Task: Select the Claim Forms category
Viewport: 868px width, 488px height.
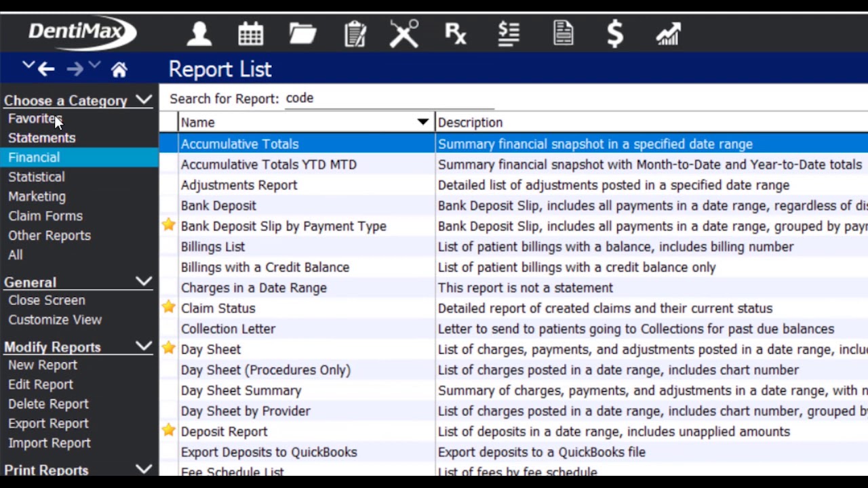Action: click(45, 216)
